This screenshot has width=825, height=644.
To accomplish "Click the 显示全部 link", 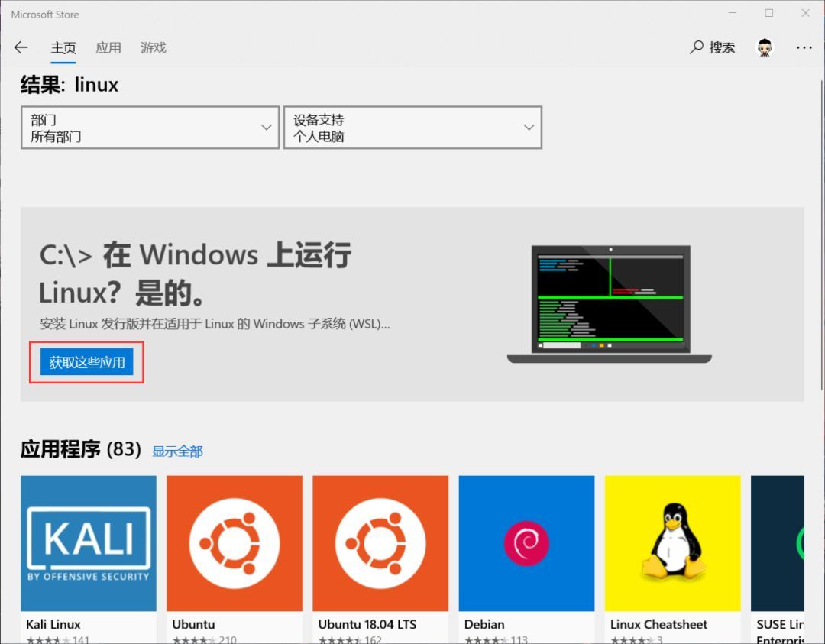I will (177, 451).
